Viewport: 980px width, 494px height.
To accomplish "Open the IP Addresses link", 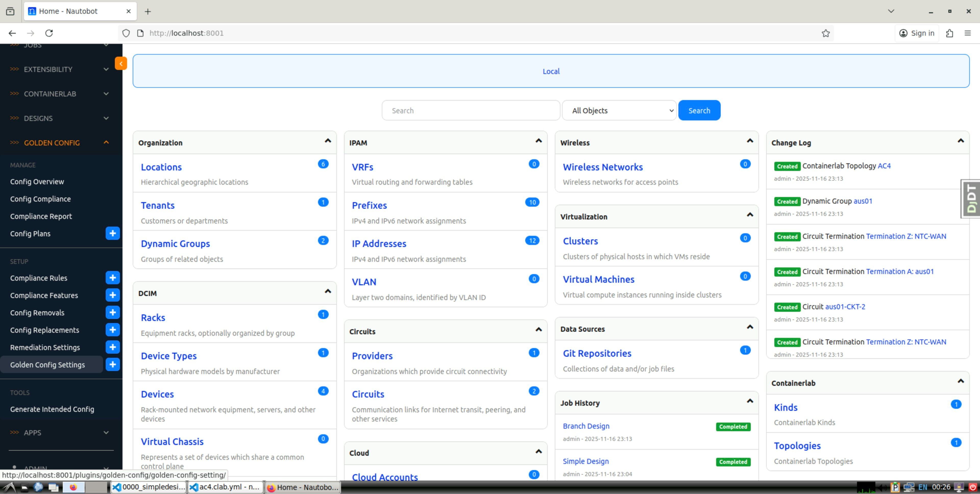I will [x=378, y=244].
